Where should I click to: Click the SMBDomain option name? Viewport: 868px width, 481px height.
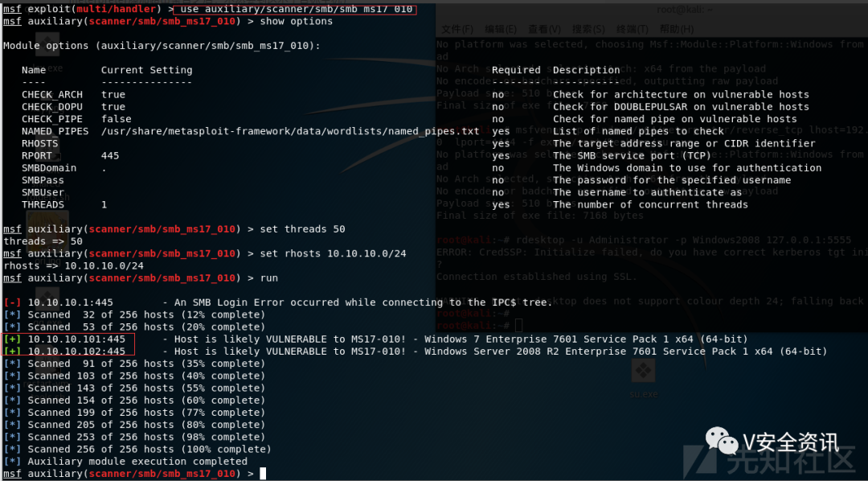49,168
